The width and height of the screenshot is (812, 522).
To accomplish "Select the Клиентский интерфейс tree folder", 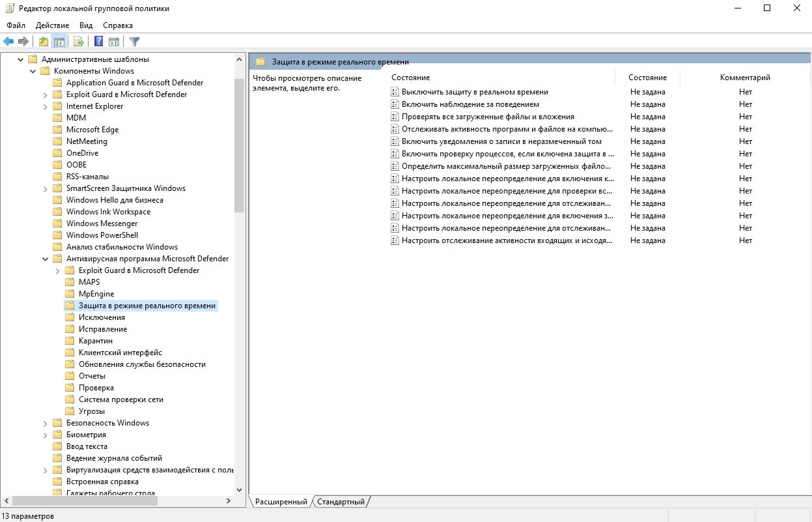I will (x=120, y=353).
